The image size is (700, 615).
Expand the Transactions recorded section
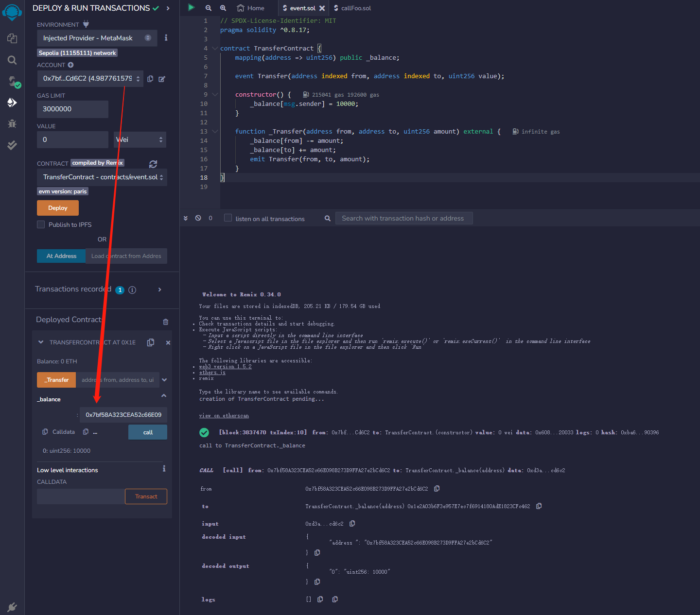pyautogui.click(x=160, y=290)
